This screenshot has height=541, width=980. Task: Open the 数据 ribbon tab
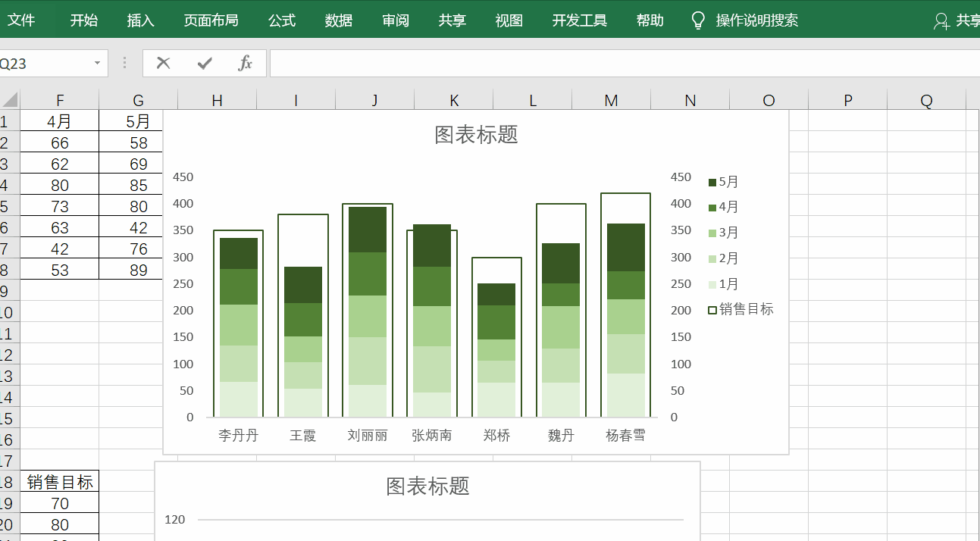[x=339, y=20]
